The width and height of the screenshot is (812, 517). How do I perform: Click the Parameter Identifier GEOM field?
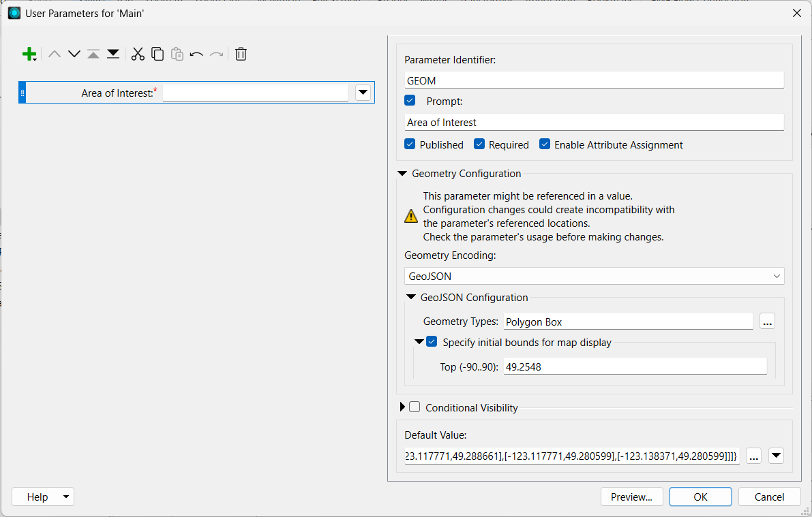pyautogui.click(x=593, y=80)
